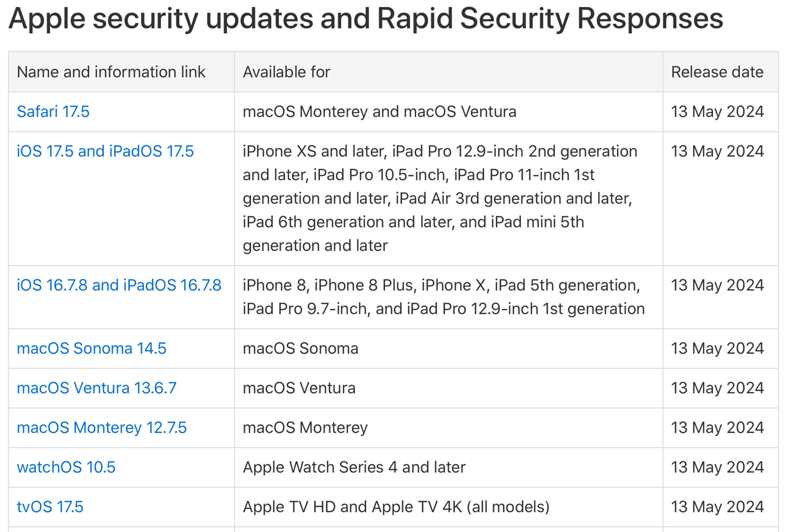Click the Safari 17.5 release date
The width and height of the screenshot is (787, 532).
tap(717, 112)
